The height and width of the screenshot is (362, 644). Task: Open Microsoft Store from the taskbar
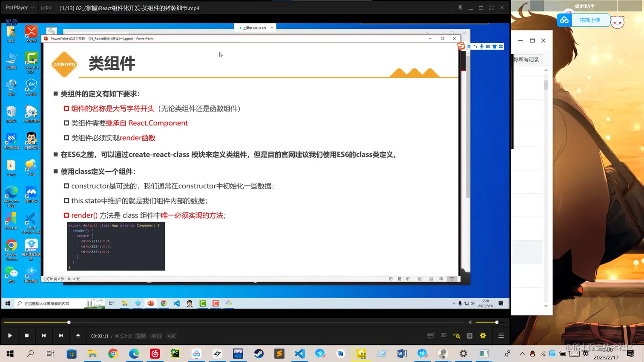click(72, 353)
